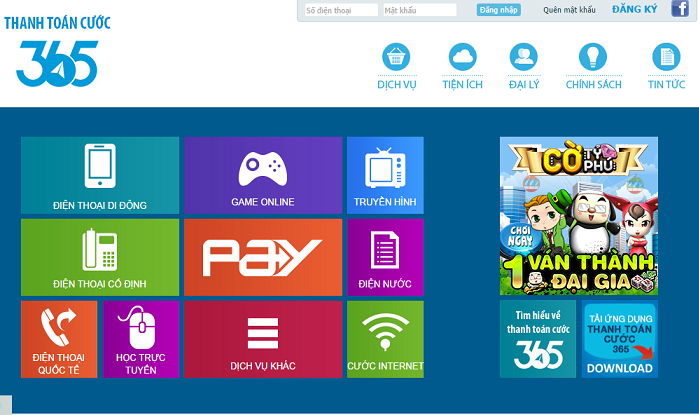Click the Đăng Ký register link
This screenshot has width=699, height=415.
[635, 9]
